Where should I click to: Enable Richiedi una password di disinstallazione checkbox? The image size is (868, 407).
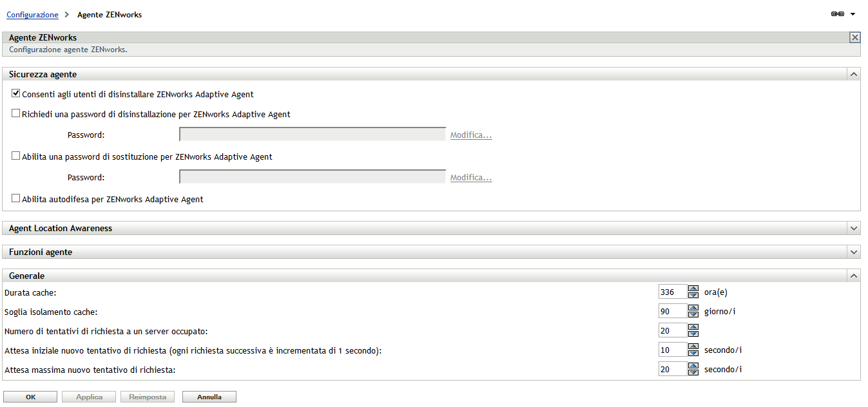click(x=16, y=114)
